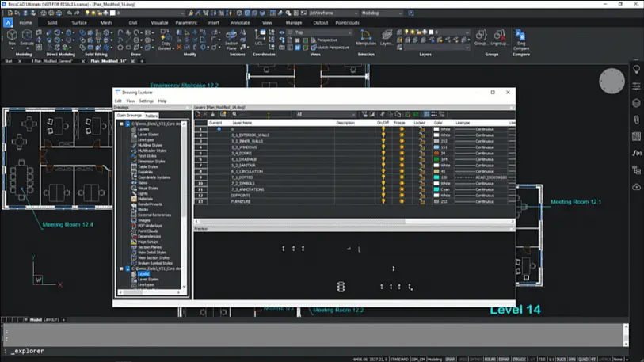The width and height of the screenshot is (644, 362).
Task: Open the Parameters f(x) panel in right sidebar
Action: click(636, 153)
